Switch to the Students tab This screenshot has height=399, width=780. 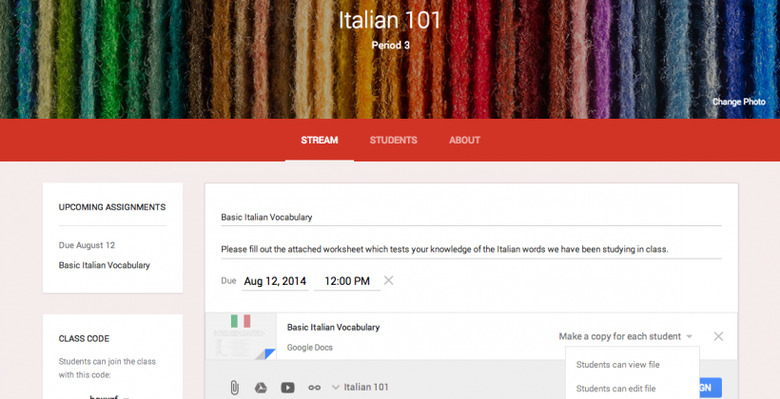393,140
